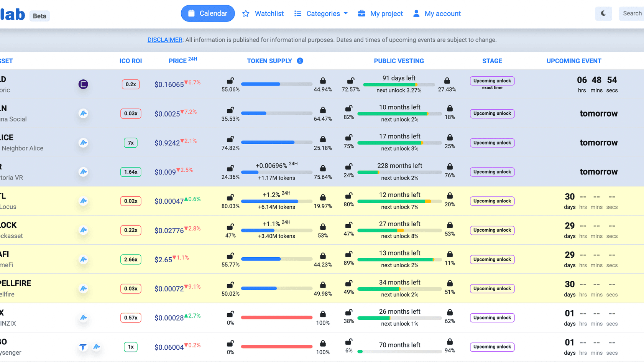
Task: Sort by STAGE column header
Action: click(x=492, y=61)
